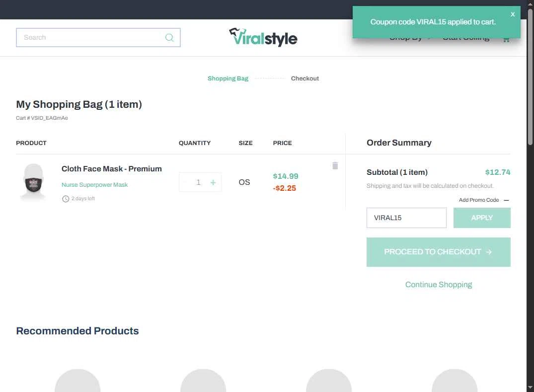Open the Viralstyle logo homepage
Viewport: 534px width, 392px height.
[263, 37]
